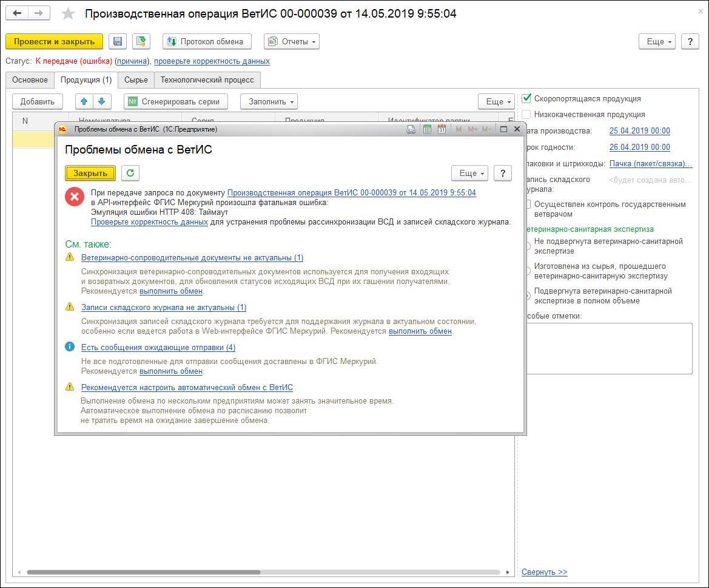This screenshot has width=709, height=588.
Task: Open Еще dropdown in the problems dialog
Action: click(469, 173)
